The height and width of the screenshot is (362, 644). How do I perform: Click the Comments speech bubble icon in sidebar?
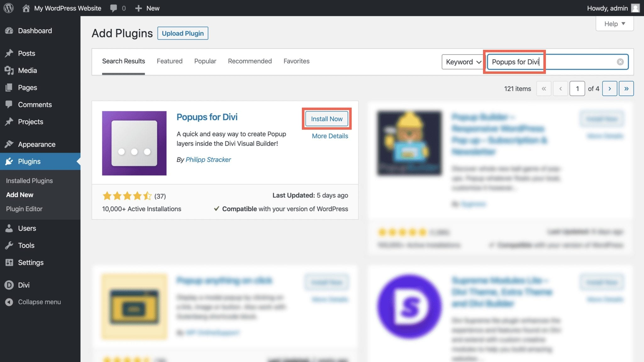pyautogui.click(x=9, y=104)
